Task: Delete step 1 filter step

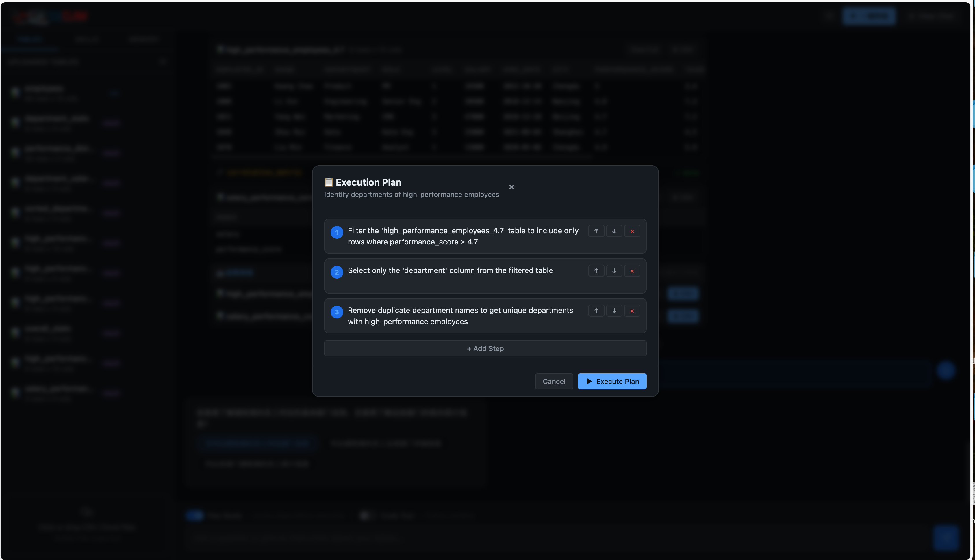Action: coord(632,231)
